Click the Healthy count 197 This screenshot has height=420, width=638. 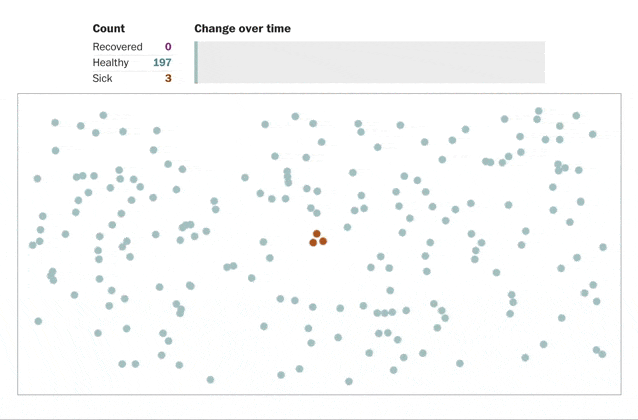162,63
